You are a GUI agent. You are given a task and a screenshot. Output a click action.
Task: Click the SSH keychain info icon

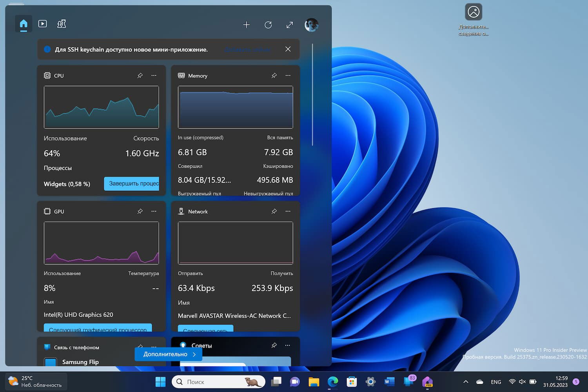[x=47, y=49]
